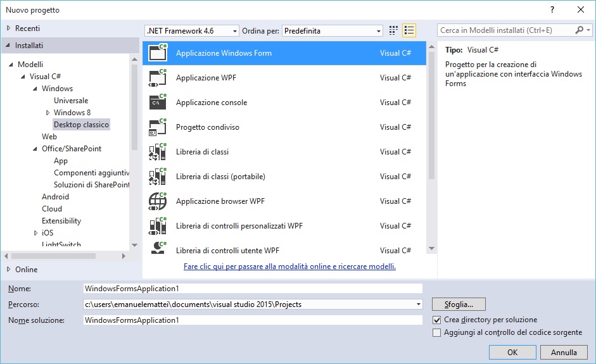Screen dimensions: 596x364
Task: Expand the Windows 8 tree node
Action: point(48,113)
